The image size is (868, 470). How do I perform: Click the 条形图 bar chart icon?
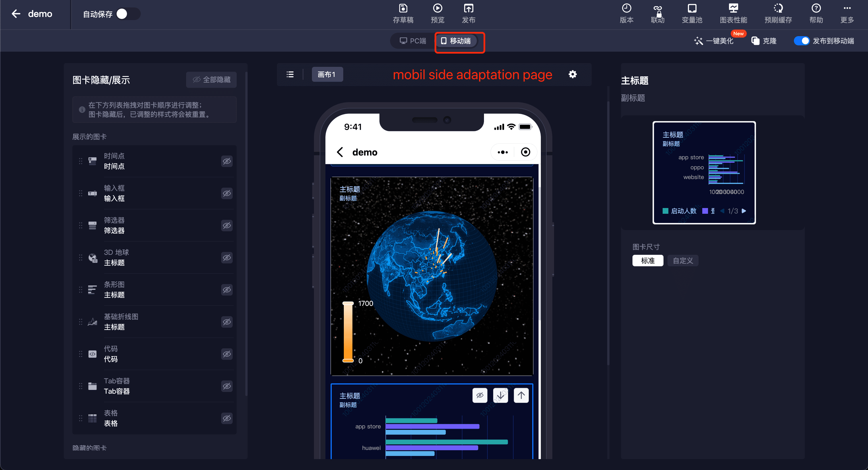pyautogui.click(x=92, y=290)
